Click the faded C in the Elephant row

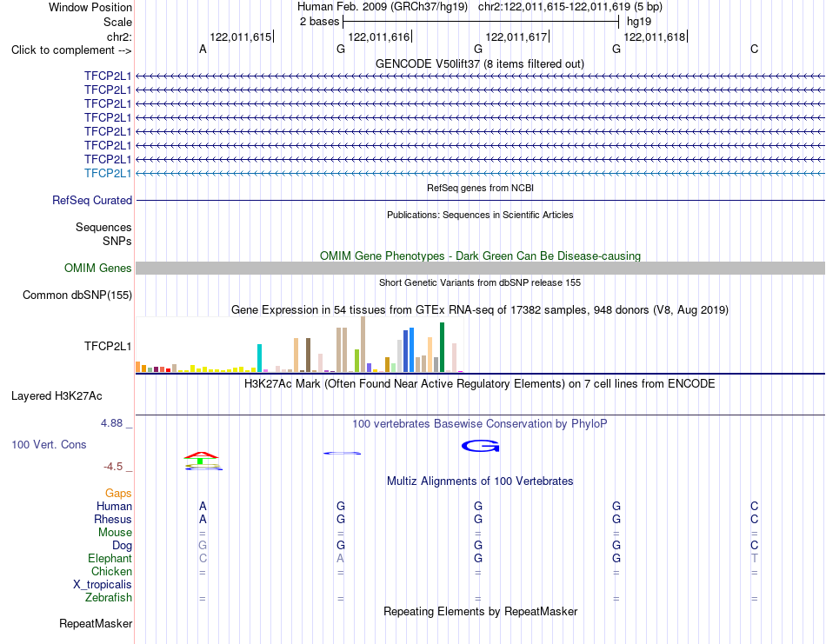click(203, 558)
